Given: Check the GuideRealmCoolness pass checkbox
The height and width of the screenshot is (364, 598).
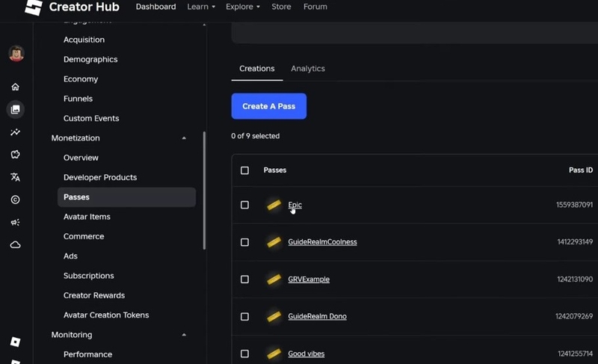Looking at the screenshot, I should pos(245,242).
